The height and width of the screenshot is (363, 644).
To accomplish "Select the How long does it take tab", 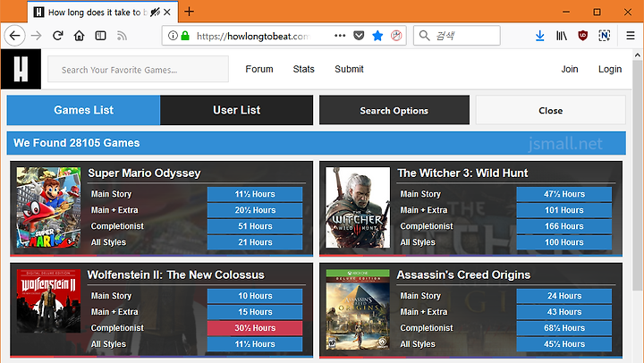I will [103, 12].
